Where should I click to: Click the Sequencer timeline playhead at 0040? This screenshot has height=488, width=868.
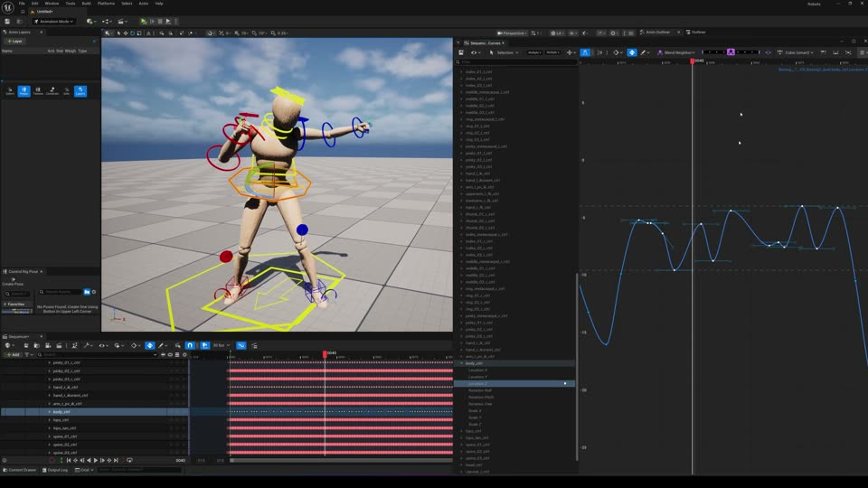coord(325,353)
